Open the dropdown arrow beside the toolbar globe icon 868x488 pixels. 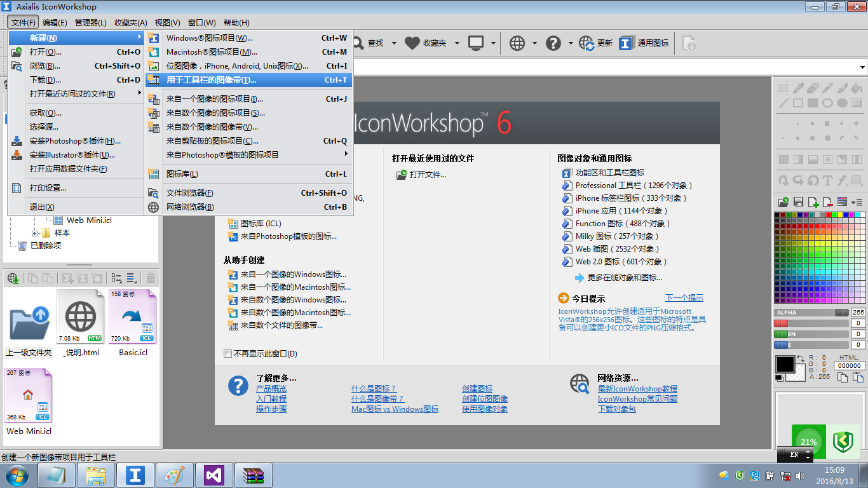tap(534, 43)
